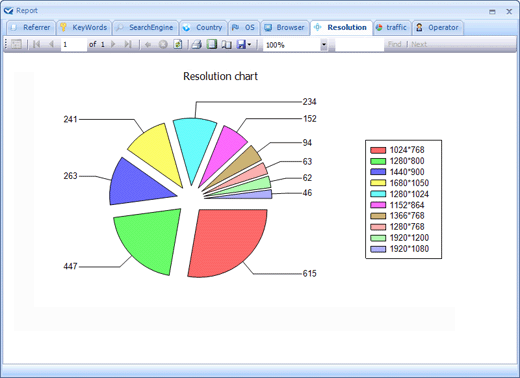Click the Report window title icon
Screen dimensions: 520x378
(9, 11)
